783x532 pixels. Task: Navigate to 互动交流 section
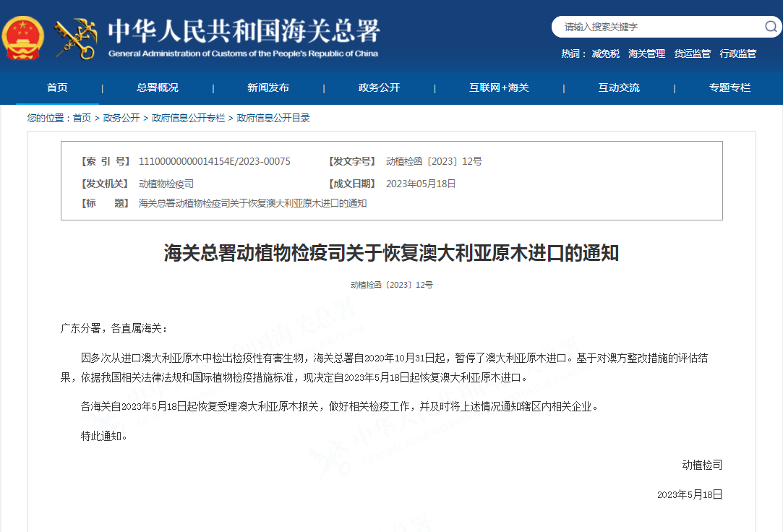click(619, 87)
